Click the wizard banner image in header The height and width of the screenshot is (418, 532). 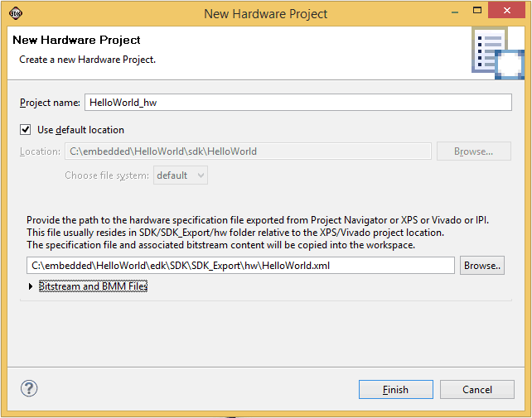coord(498,53)
